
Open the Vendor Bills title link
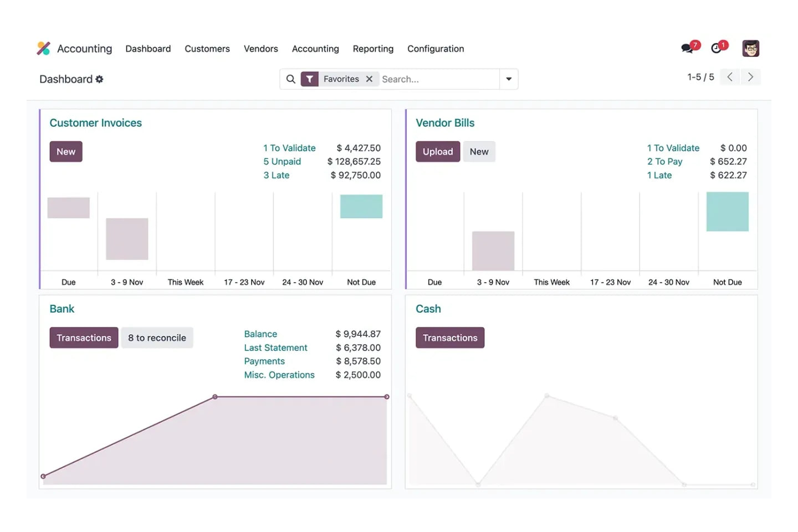pyautogui.click(x=445, y=123)
